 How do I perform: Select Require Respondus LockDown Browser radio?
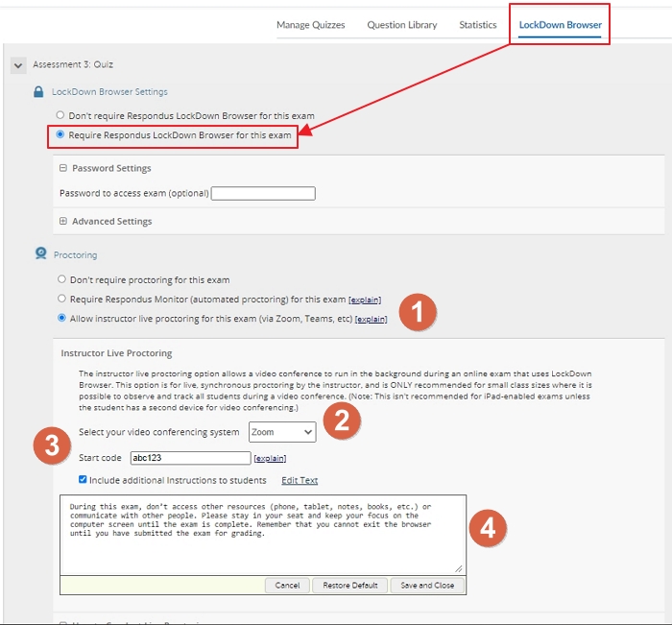60,134
